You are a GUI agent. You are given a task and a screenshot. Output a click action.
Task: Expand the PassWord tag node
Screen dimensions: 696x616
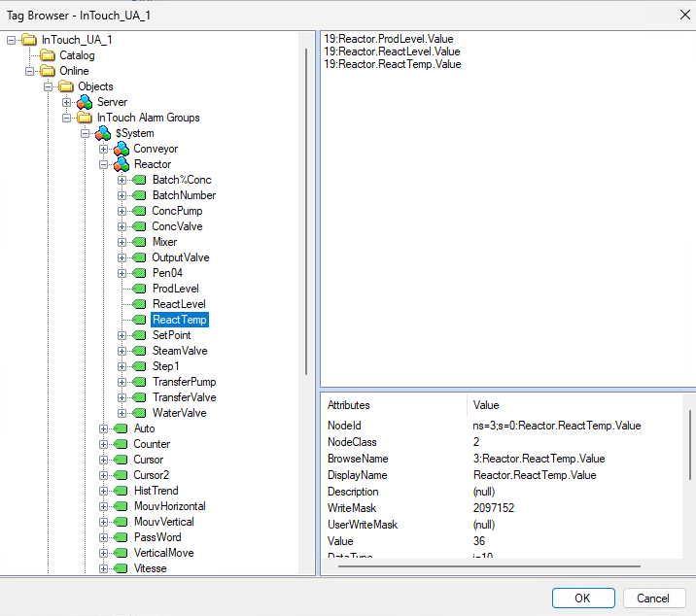pos(103,537)
